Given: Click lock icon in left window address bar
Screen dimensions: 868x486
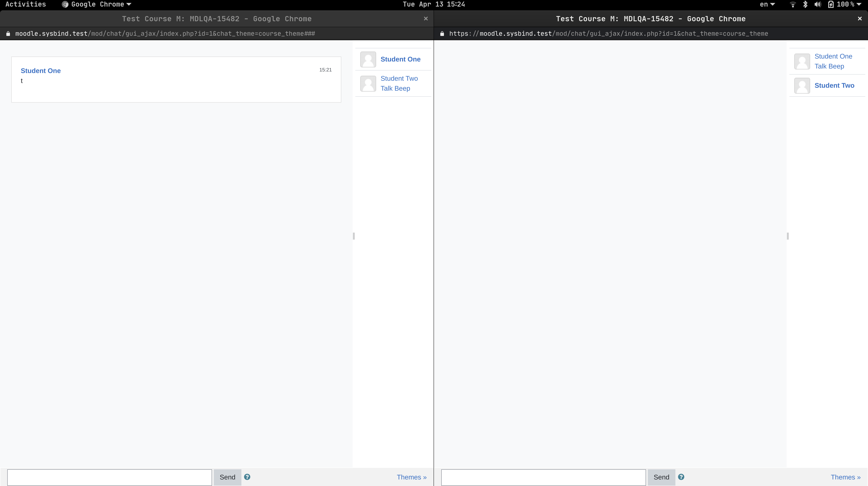Looking at the screenshot, I should (8, 34).
